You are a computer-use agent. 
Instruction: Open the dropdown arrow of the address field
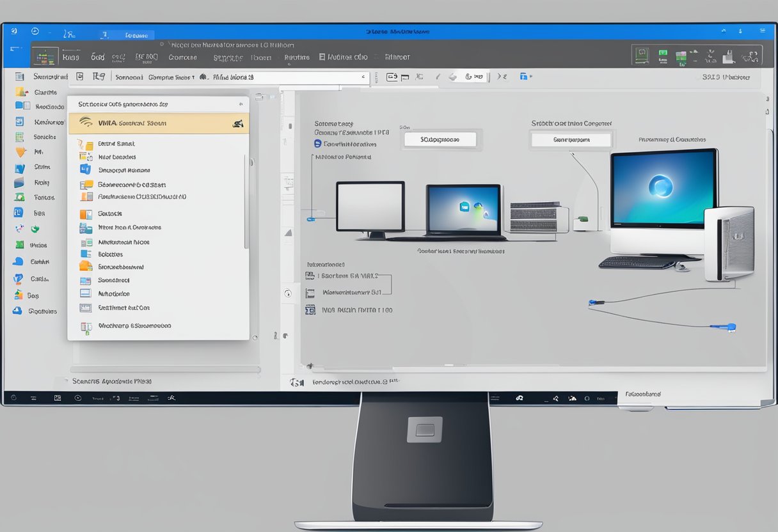364,77
